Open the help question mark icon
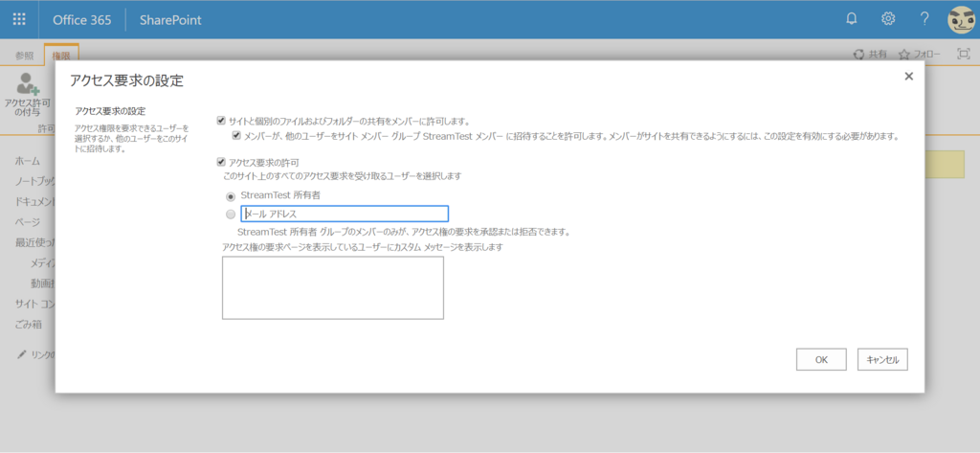This screenshot has width=980, height=453. [x=924, y=19]
